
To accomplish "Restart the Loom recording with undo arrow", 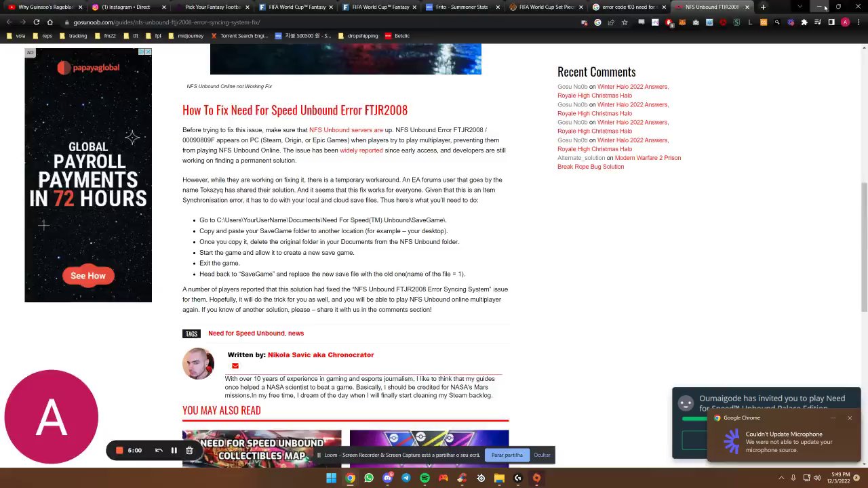I will tap(159, 450).
